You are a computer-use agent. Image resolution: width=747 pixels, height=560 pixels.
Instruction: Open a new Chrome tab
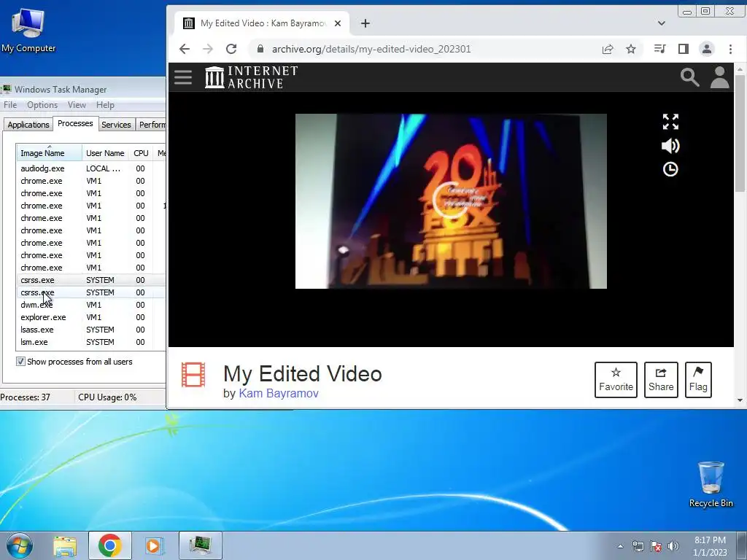[x=365, y=23]
